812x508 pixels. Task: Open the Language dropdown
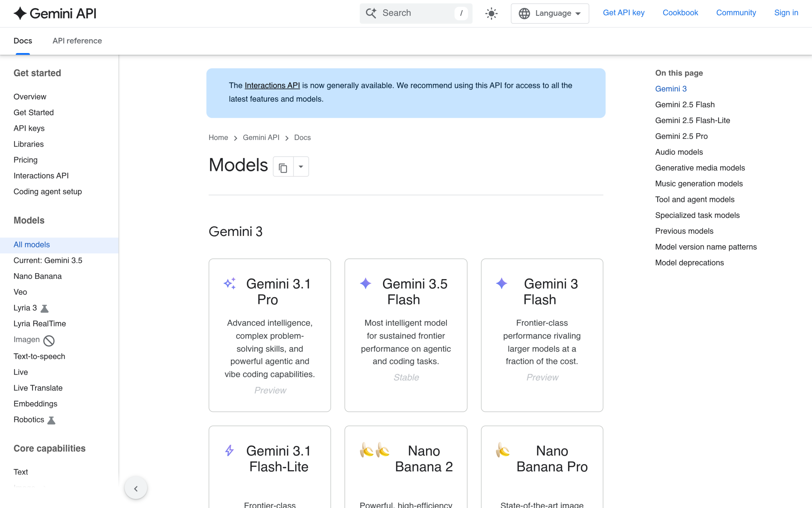point(550,13)
